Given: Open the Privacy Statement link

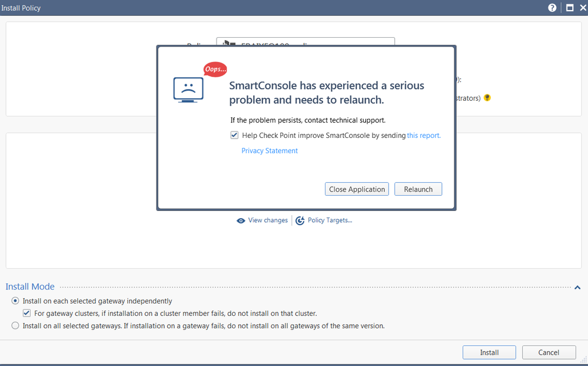Looking at the screenshot, I should [270, 151].
